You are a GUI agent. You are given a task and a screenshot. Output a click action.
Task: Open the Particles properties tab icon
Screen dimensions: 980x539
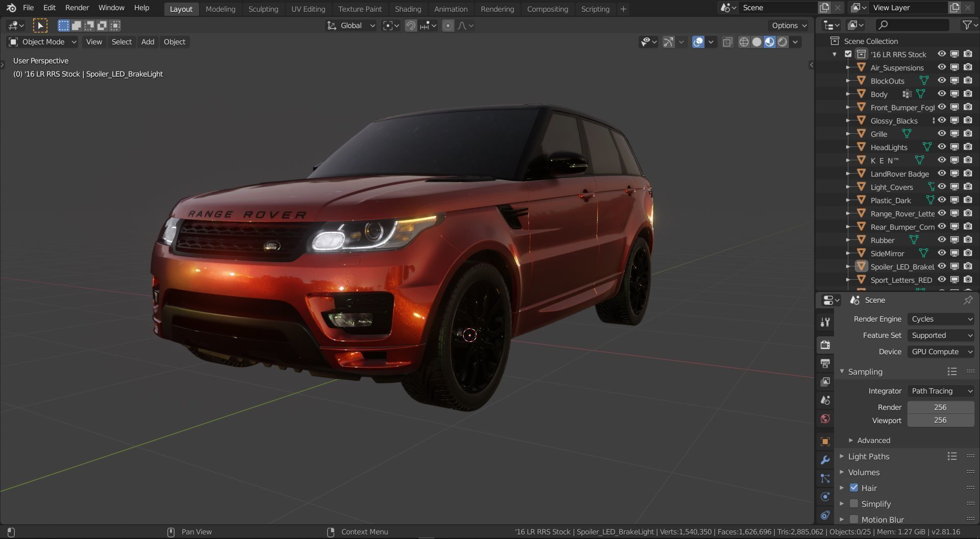pos(825,478)
